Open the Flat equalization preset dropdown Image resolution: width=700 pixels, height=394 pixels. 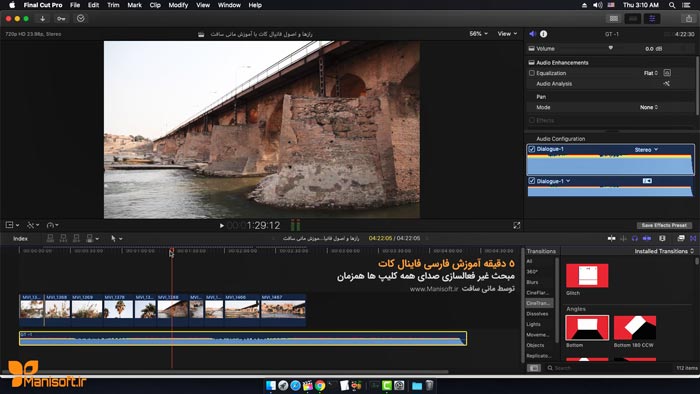651,73
